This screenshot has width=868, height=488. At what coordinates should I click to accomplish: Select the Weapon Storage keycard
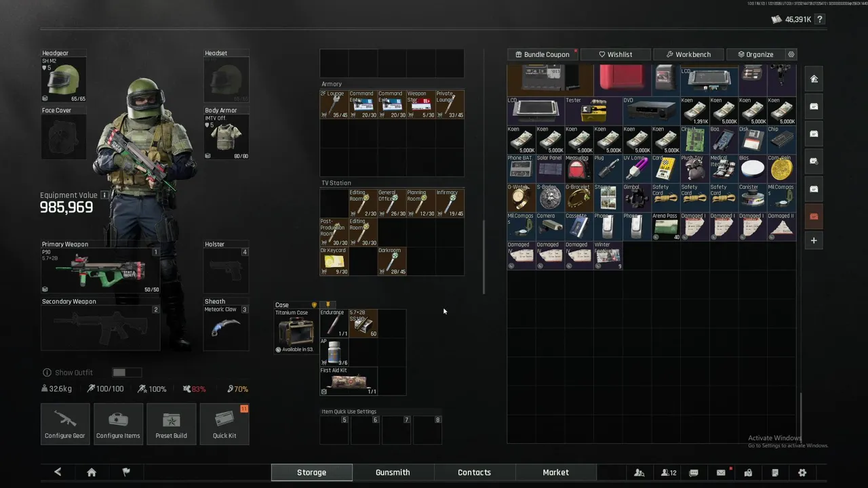[x=420, y=104]
